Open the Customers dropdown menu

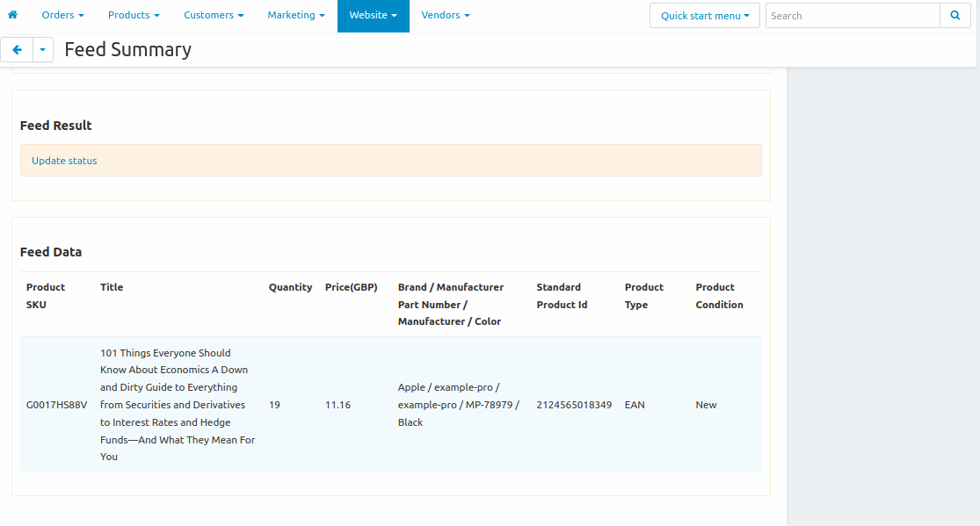pyautogui.click(x=214, y=15)
